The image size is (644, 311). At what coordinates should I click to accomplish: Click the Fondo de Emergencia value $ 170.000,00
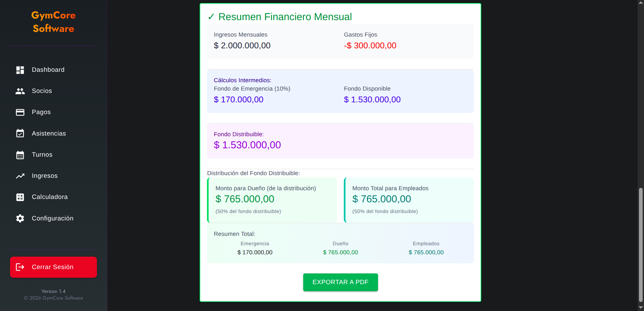point(238,100)
